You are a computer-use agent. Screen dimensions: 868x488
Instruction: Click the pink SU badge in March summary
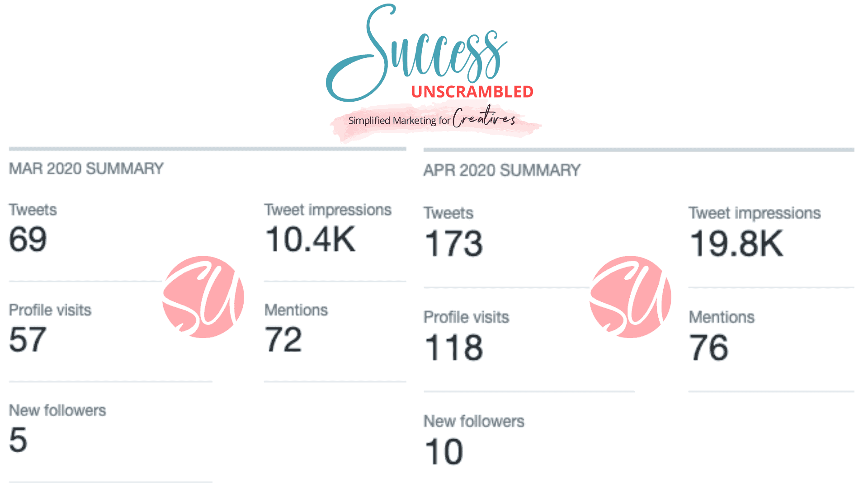pyautogui.click(x=203, y=297)
